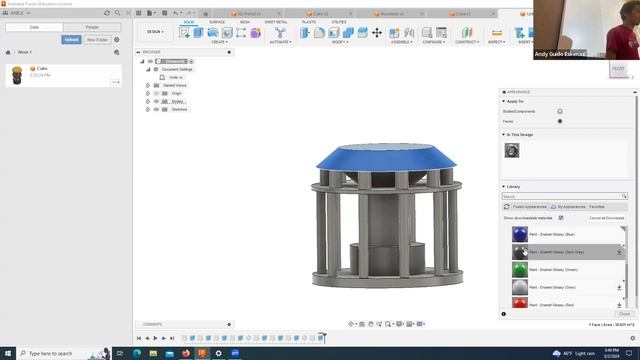Click the Pan hand icon in navigation bar
The width and height of the screenshot is (640, 360).
371,324
